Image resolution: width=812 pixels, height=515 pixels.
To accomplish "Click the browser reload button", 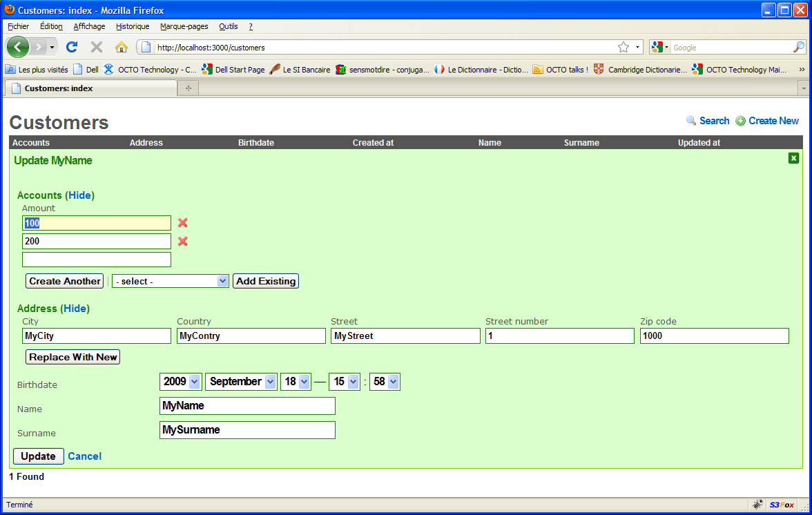I will coord(72,47).
